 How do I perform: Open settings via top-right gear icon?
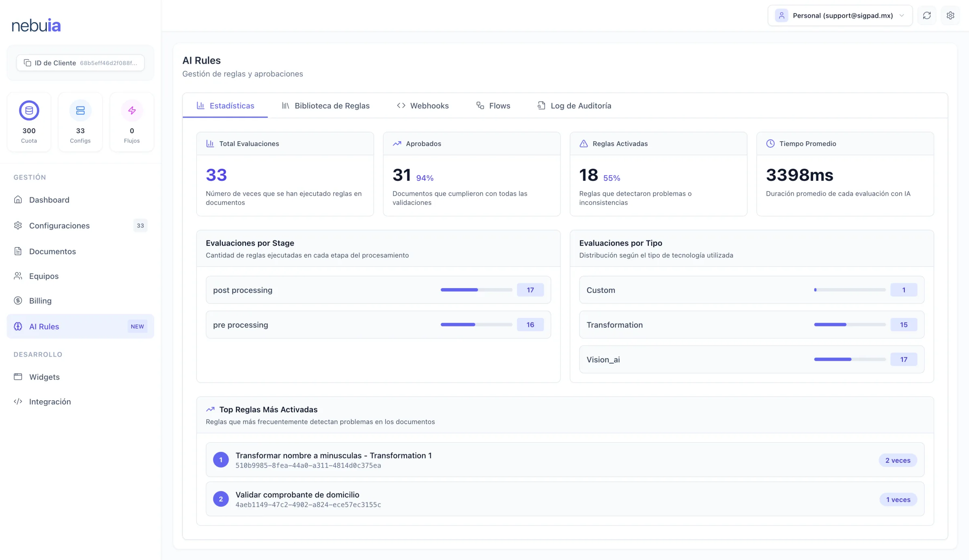click(950, 15)
